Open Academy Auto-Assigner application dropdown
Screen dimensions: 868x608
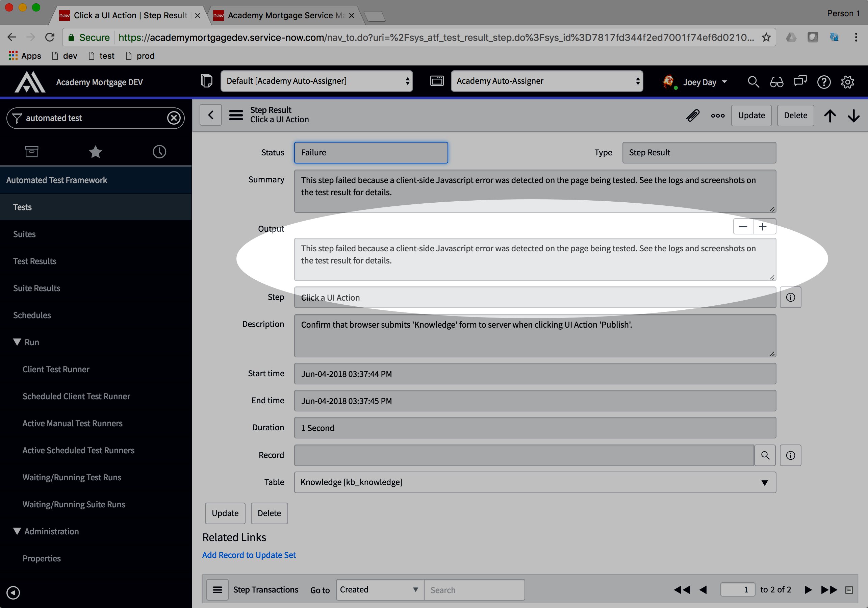[x=547, y=81]
